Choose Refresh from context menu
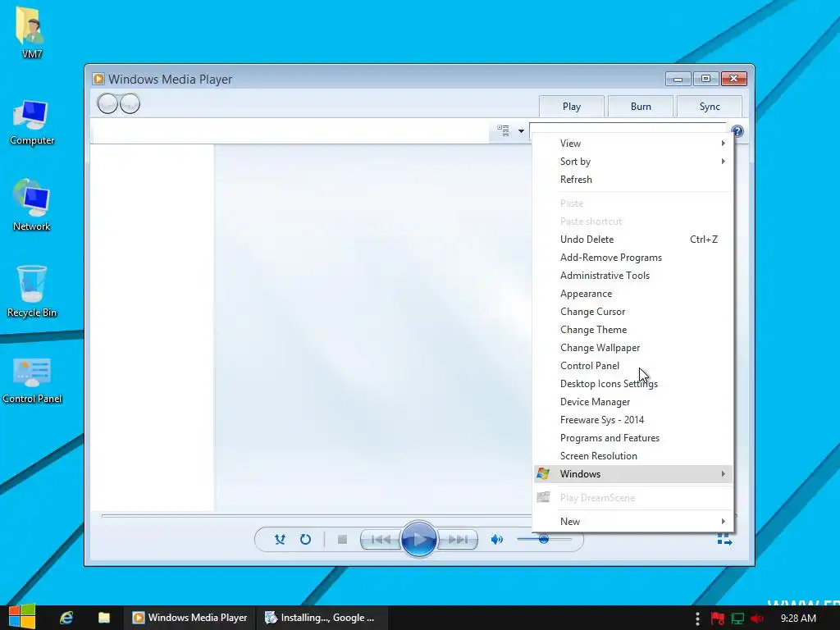Viewport: 840px width, 630px height. click(633, 180)
